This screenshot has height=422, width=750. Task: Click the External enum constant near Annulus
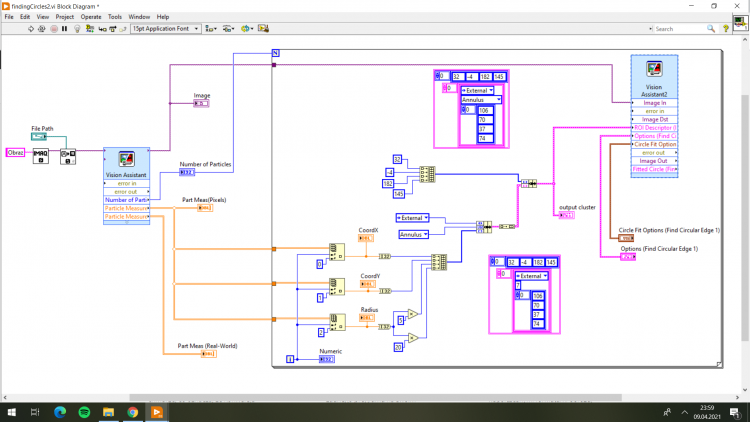point(412,218)
